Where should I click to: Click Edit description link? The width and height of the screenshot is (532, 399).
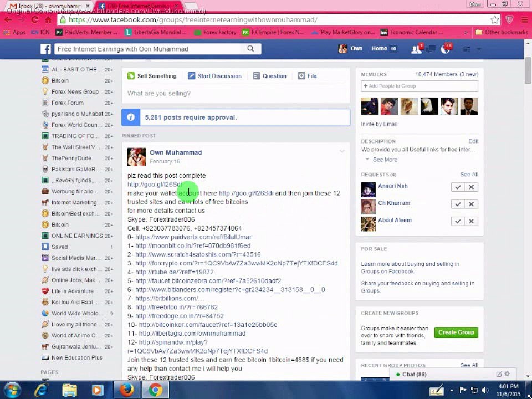(473, 141)
